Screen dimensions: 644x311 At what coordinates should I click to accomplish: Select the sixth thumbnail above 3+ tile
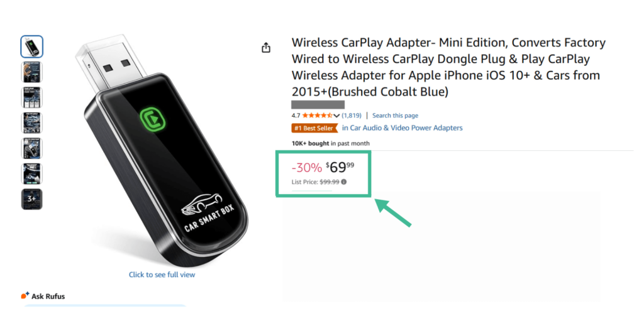31,174
